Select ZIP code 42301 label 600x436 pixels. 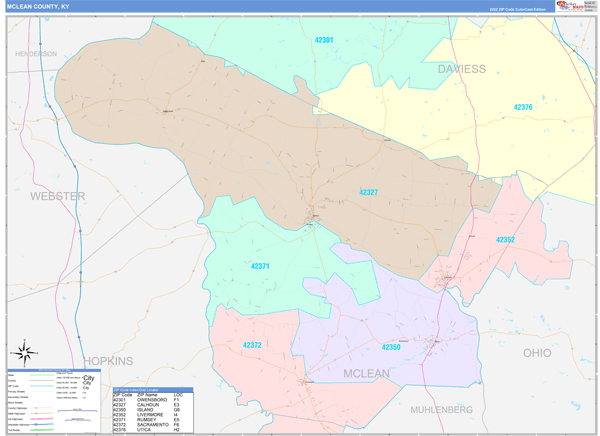point(323,41)
